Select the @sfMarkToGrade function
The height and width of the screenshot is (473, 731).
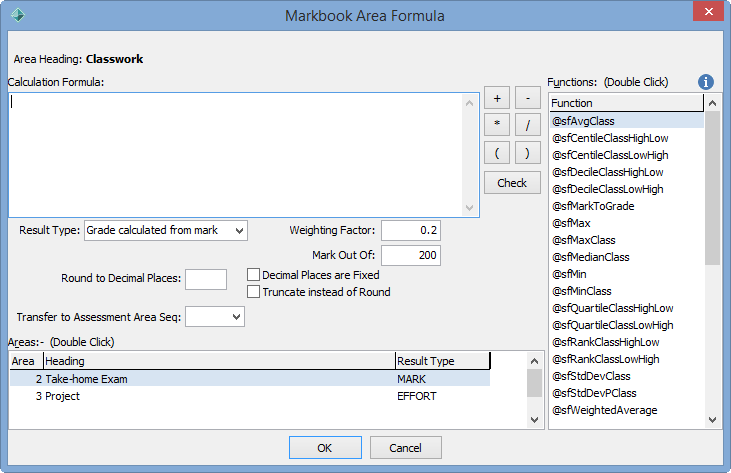[627, 206]
